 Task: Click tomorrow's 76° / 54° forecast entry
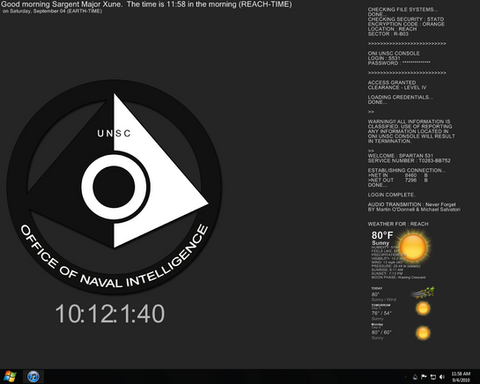[x=381, y=313]
